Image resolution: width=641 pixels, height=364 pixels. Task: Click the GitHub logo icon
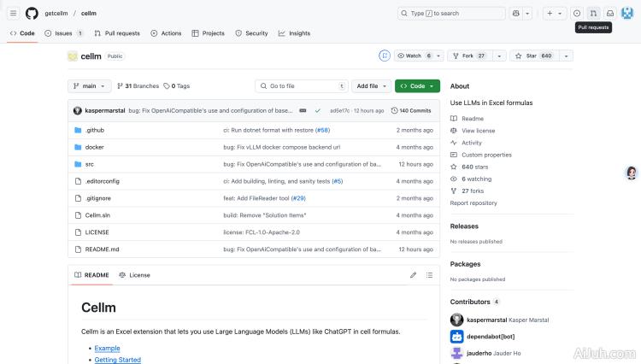point(32,14)
